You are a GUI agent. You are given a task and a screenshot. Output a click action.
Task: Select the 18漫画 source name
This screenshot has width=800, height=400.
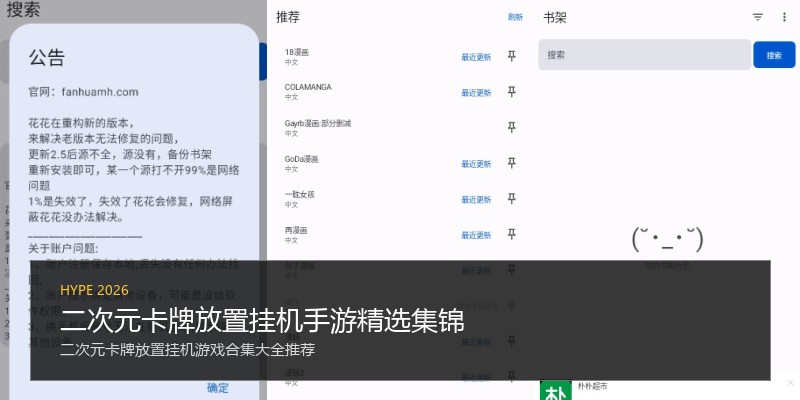click(x=296, y=52)
